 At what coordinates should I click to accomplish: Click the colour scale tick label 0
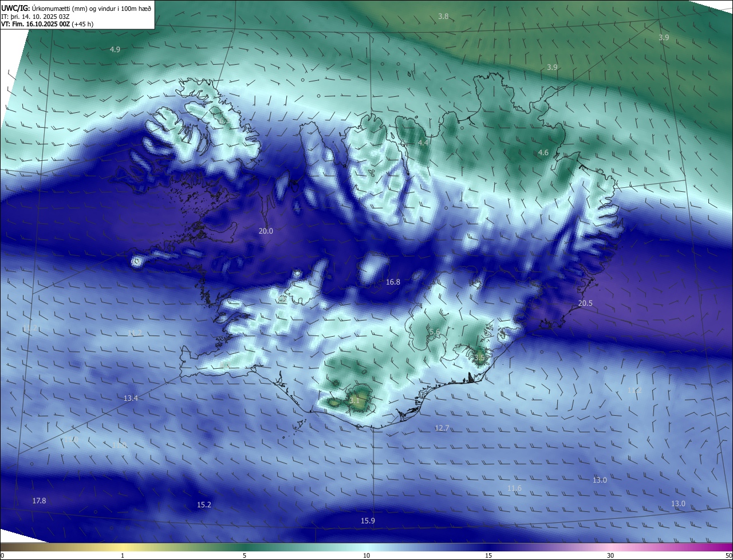pyautogui.click(x=2, y=555)
